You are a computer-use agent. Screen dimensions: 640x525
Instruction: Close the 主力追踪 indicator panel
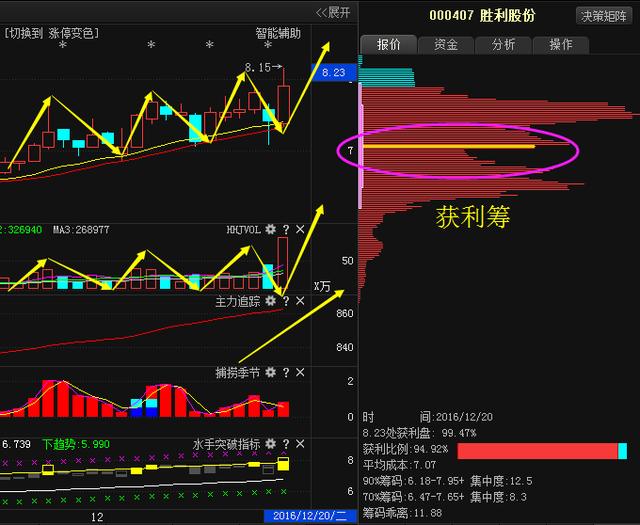click(300, 301)
